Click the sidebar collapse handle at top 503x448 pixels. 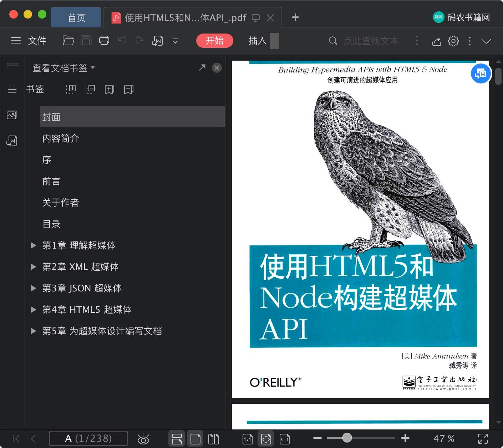pyautogui.click(x=13, y=65)
